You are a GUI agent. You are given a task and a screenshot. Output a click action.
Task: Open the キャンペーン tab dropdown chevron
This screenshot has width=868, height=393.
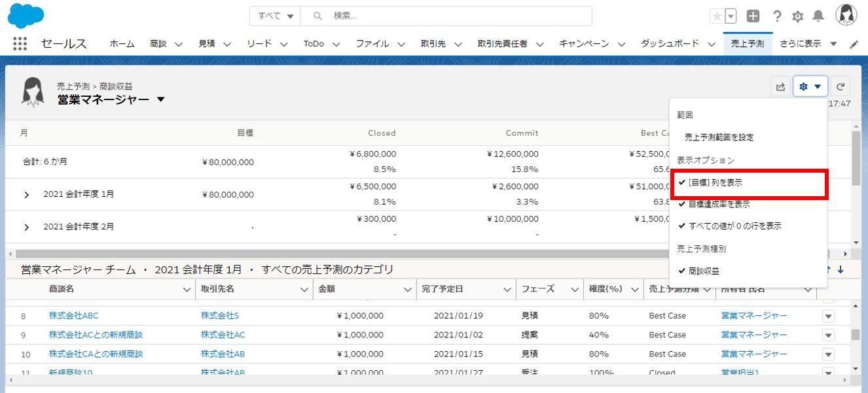point(621,44)
